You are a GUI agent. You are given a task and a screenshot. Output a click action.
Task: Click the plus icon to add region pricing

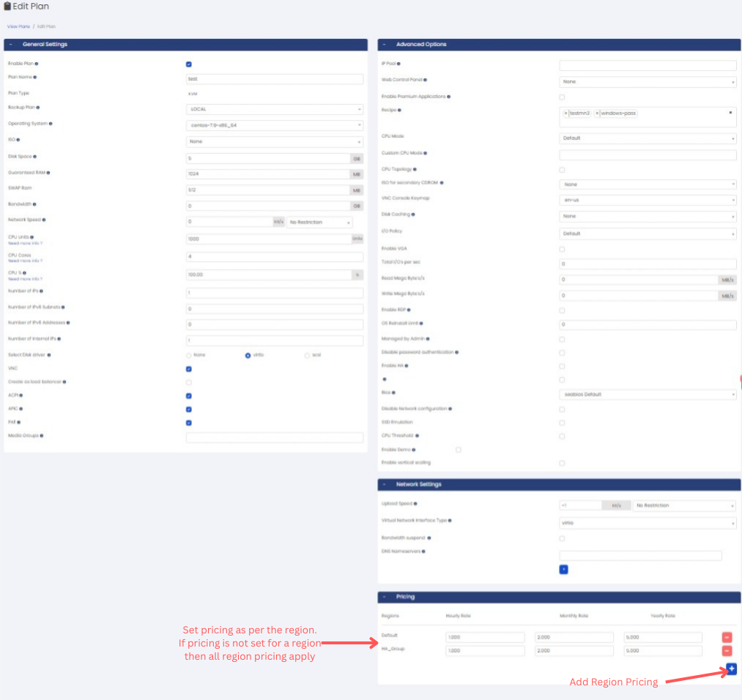[730, 668]
